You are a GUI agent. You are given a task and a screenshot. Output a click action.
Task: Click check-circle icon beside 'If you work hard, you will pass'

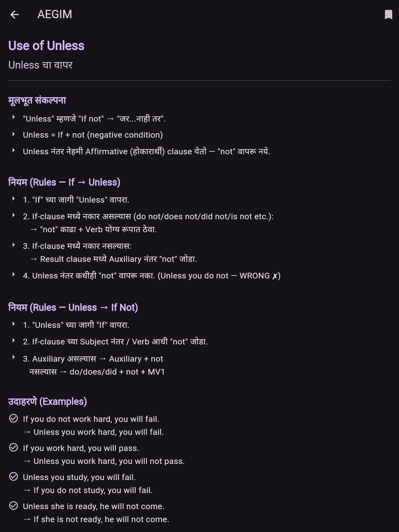point(14,448)
